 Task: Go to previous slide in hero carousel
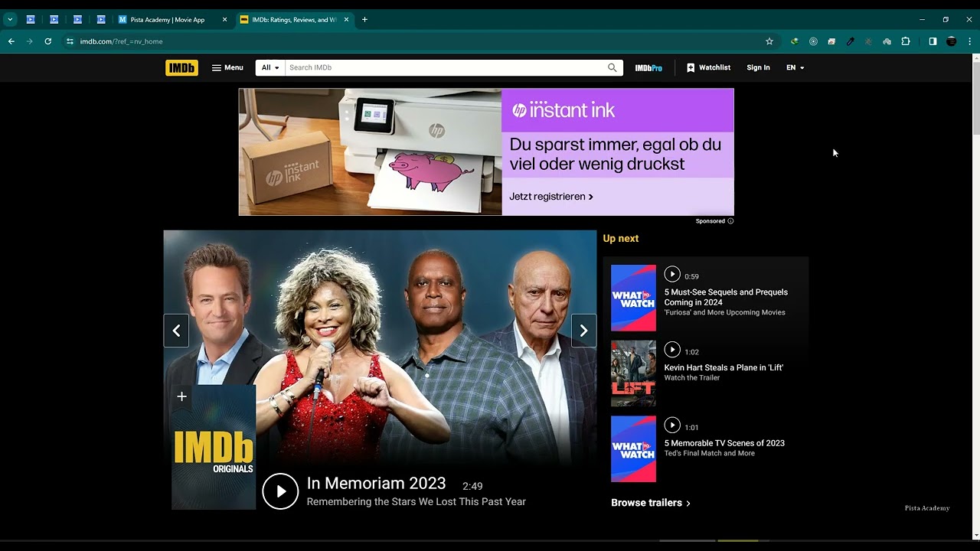click(176, 331)
